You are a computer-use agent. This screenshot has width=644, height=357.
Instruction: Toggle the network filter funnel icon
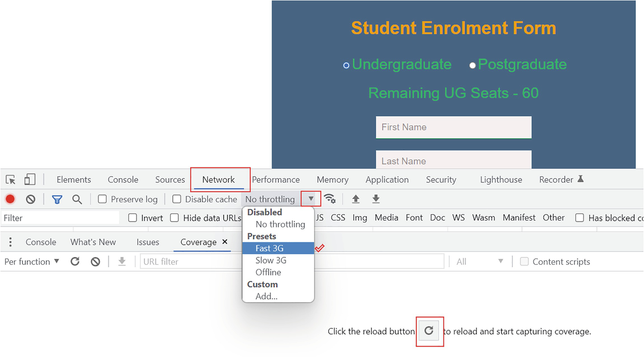[x=57, y=199]
